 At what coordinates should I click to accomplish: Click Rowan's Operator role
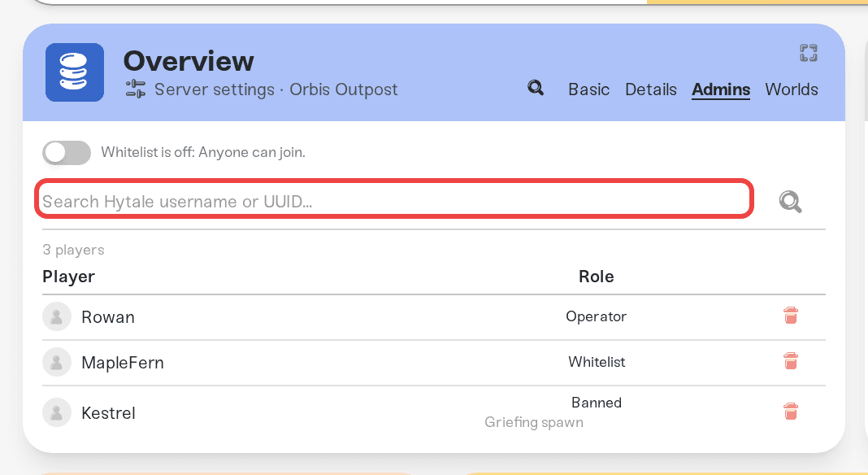click(x=597, y=316)
